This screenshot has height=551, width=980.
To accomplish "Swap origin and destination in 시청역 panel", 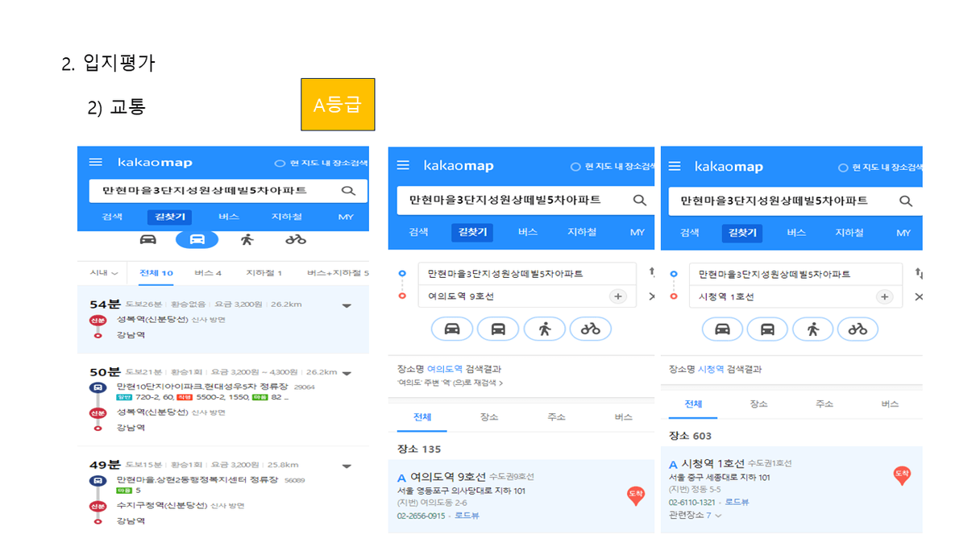I will point(918,274).
